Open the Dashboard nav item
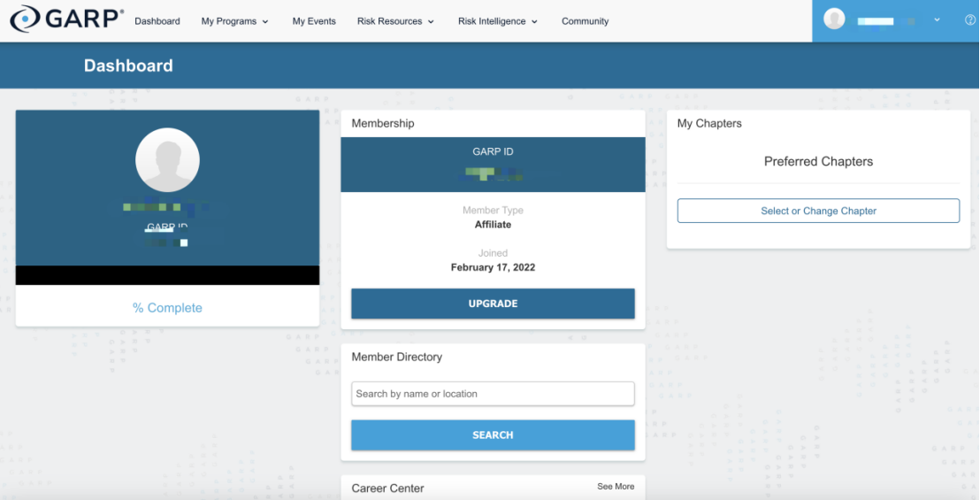The height and width of the screenshot is (500, 980). (x=157, y=21)
